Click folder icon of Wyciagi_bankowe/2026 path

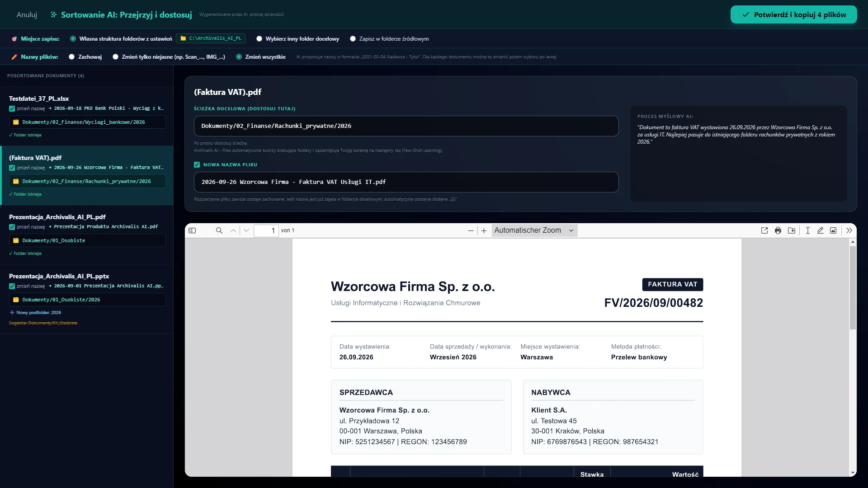(16, 122)
